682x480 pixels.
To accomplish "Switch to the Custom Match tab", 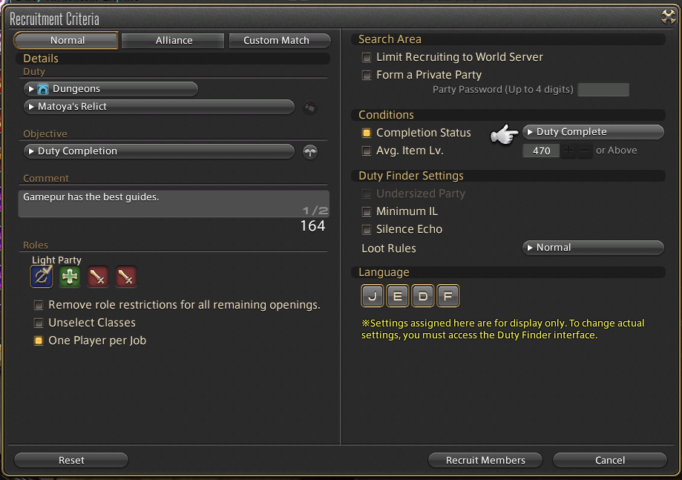I will coord(278,40).
